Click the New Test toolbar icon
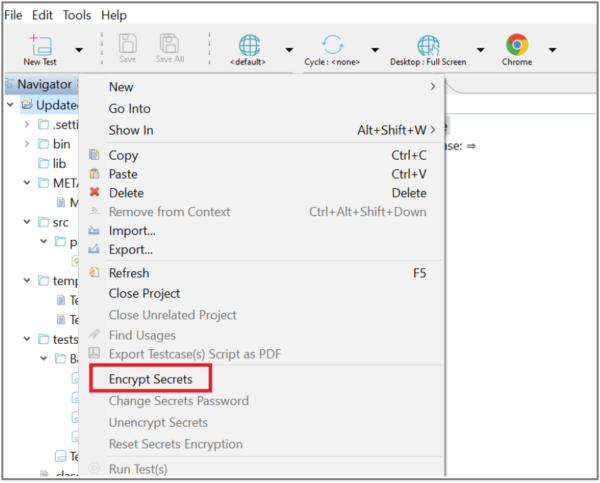 point(40,44)
